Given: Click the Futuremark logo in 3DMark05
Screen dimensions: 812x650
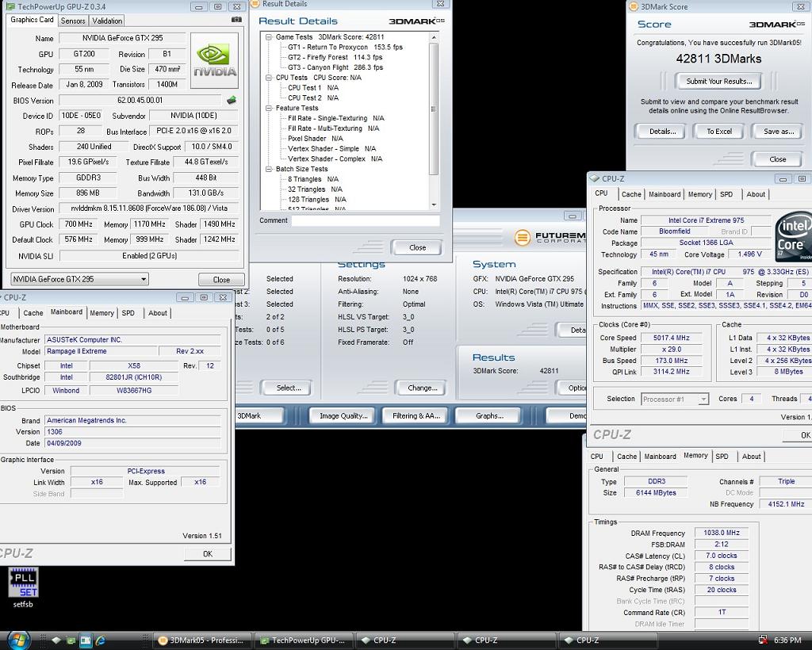Looking at the screenshot, I should click(550, 237).
